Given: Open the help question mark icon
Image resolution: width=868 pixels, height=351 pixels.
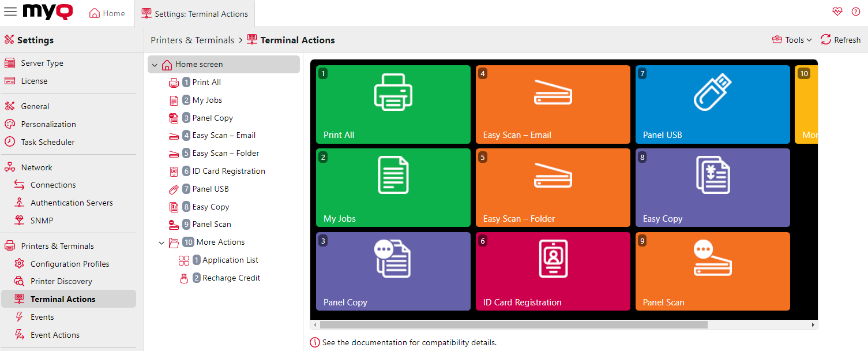Looking at the screenshot, I should tap(855, 11).
